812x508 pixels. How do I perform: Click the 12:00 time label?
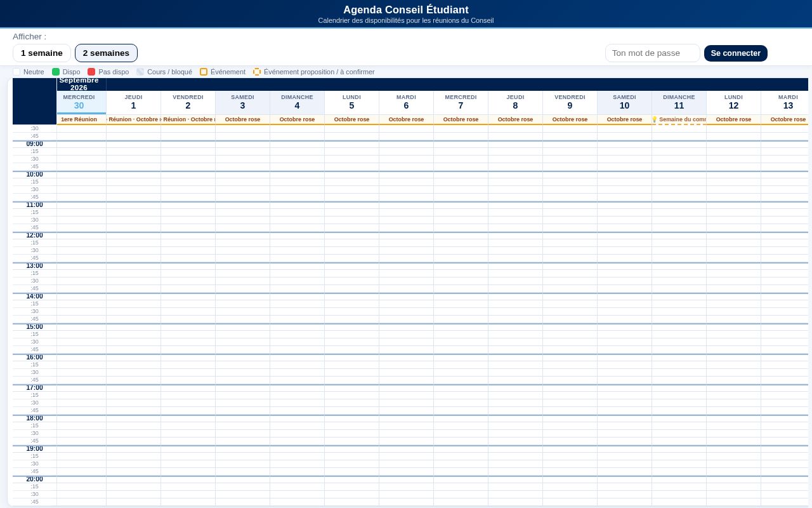pos(34,236)
